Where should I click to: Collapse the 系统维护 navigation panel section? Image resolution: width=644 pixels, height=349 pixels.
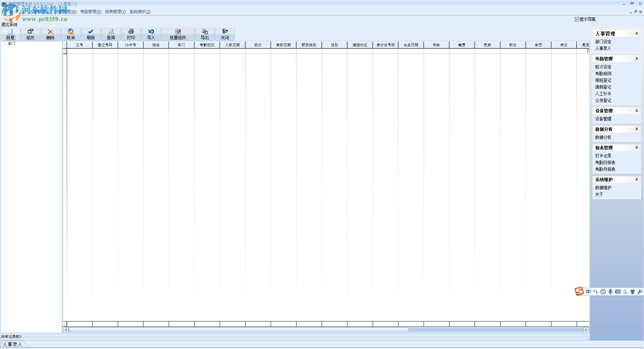(637, 180)
